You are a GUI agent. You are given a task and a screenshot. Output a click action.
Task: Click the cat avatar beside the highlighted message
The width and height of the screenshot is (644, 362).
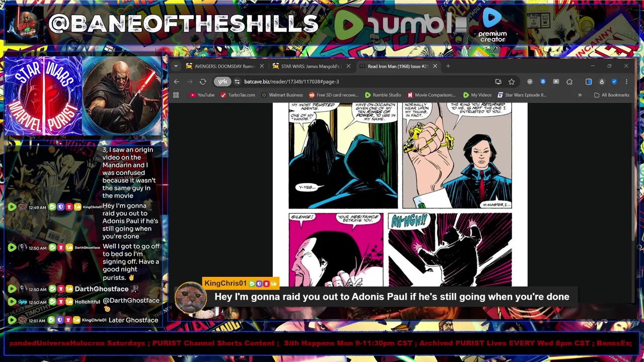tap(191, 298)
